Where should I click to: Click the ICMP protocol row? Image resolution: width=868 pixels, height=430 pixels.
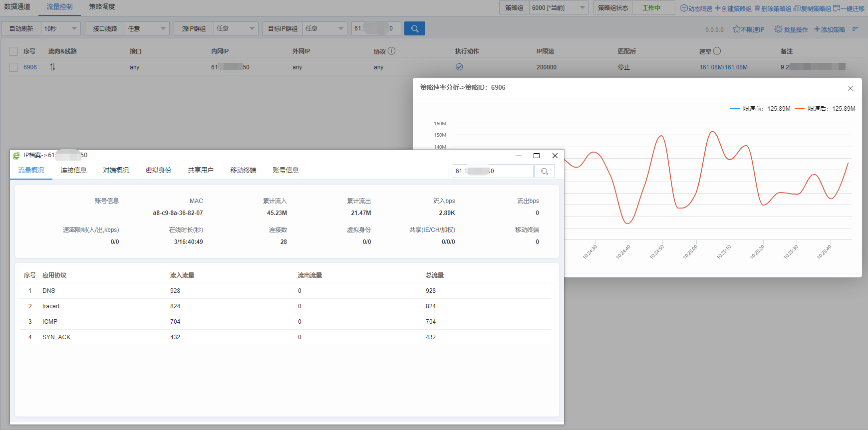[x=286, y=322]
